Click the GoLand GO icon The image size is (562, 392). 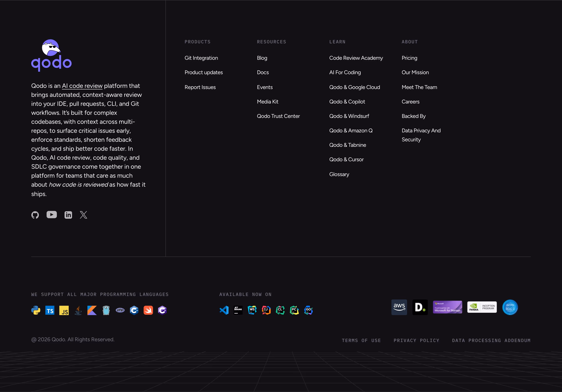[308, 310]
